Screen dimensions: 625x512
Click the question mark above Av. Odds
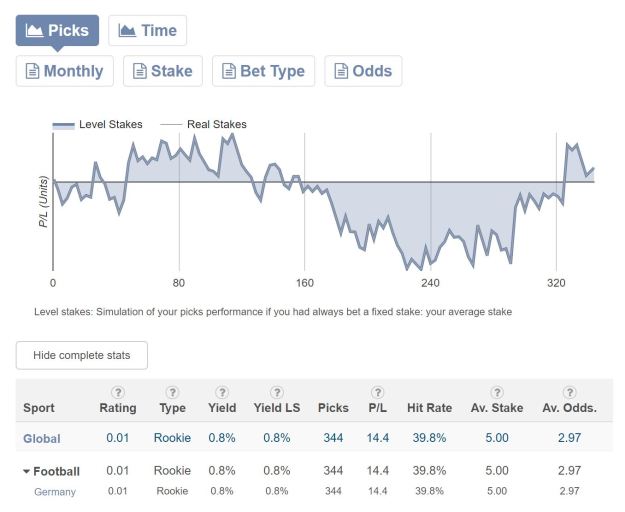(x=569, y=393)
